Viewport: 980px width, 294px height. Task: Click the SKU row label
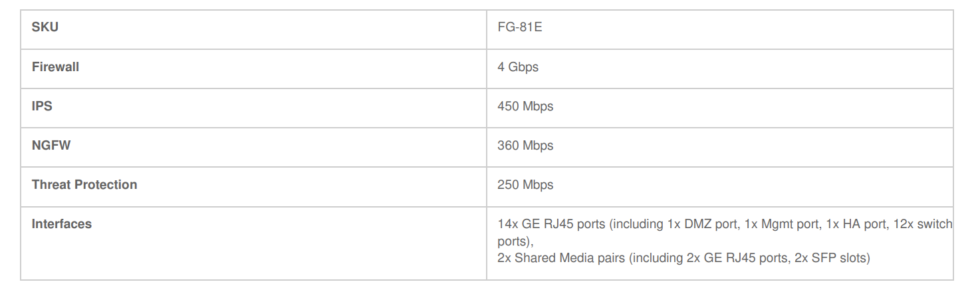point(45,28)
